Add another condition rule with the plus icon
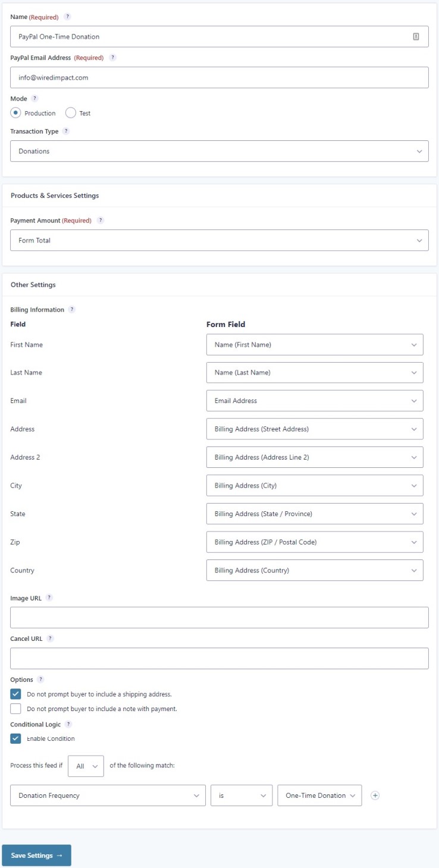The width and height of the screenshot is (439, 868). point(375,795)
